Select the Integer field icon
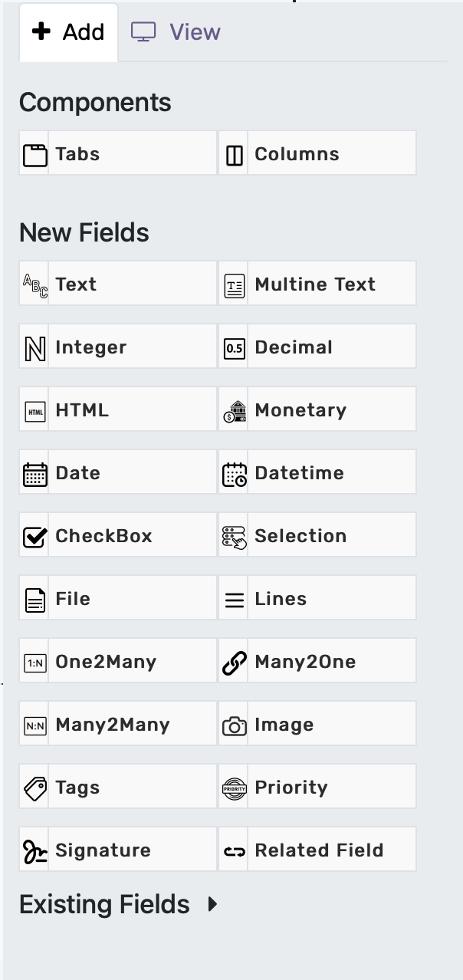Image resolution: width=463 pixels, height=980 pixels. [34, 348]
